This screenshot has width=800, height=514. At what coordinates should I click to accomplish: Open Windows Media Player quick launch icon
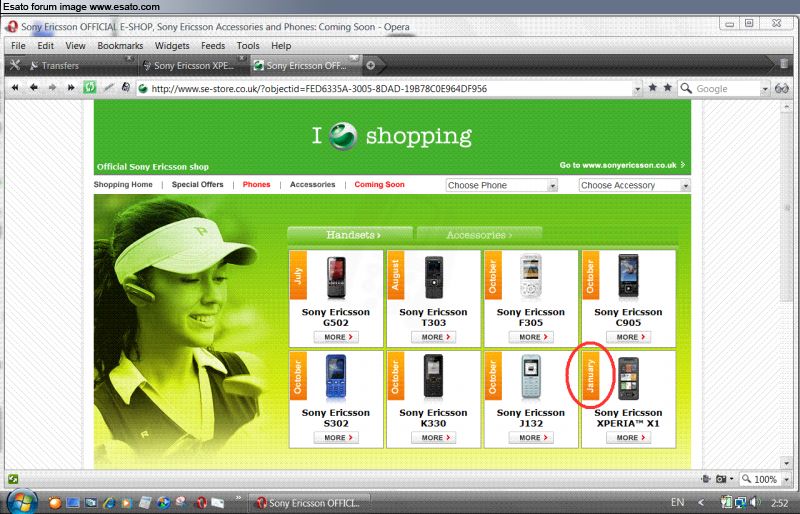[127, 503]
